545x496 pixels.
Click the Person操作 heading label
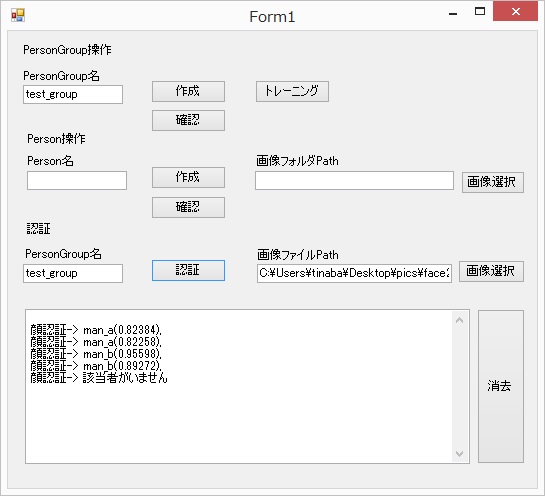[x=56, y=139]
